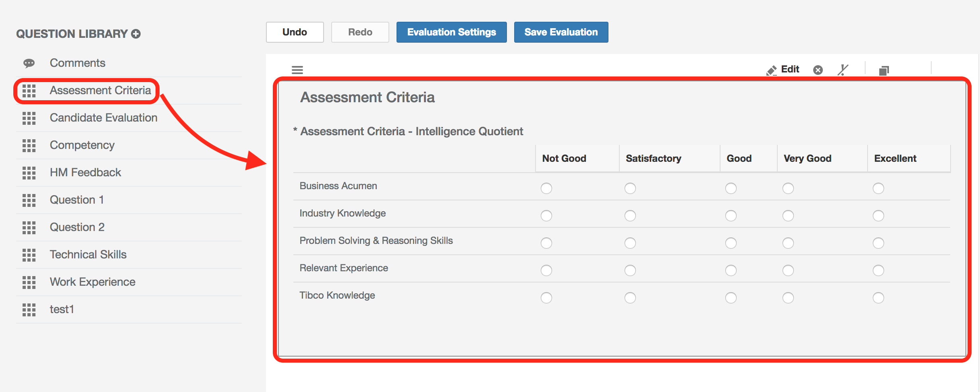Viewport: 980px width, 392px height.
Task: Select Excellent for Business Acumen
Action: click(x=878, y=188)
